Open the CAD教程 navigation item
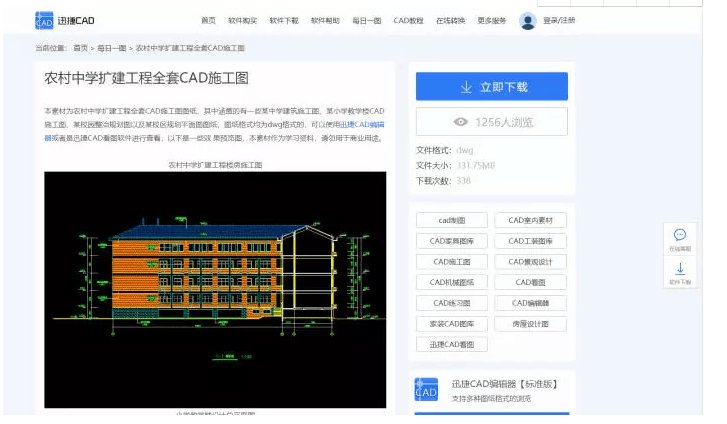 [408, 20]
